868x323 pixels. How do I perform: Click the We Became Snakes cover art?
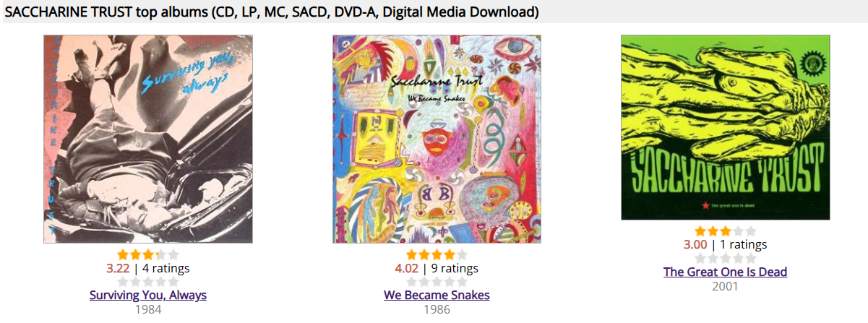click(437, 139)
